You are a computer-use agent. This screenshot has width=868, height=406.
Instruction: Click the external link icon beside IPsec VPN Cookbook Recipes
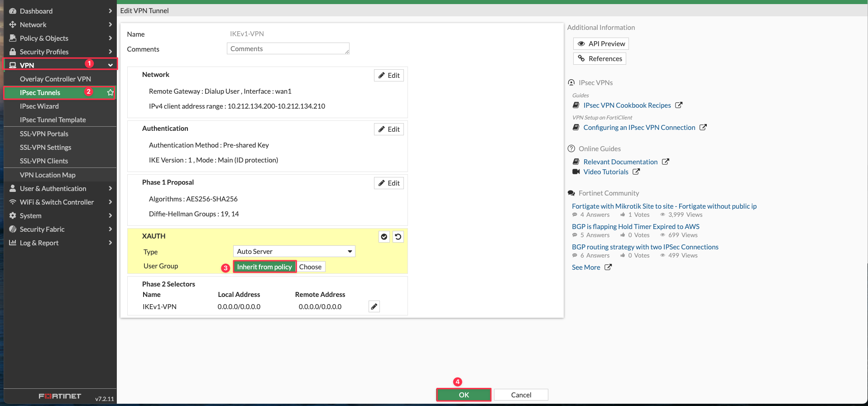click(x=679, y=105)
